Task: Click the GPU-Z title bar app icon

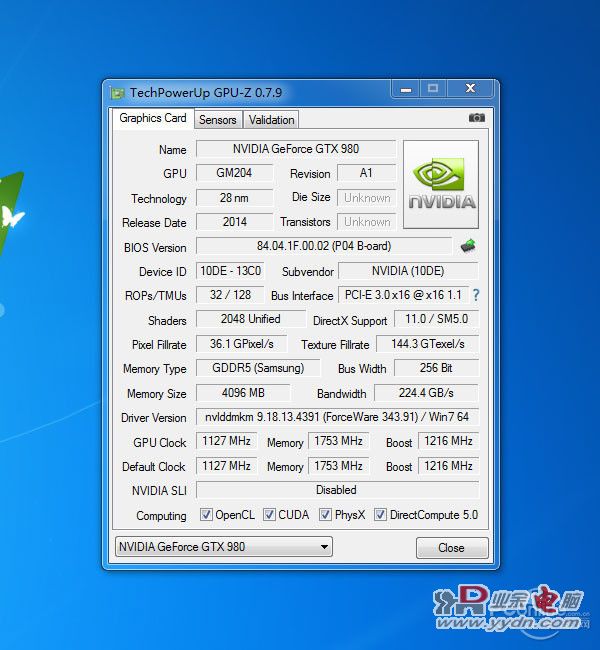Action: tap(117, 93)
